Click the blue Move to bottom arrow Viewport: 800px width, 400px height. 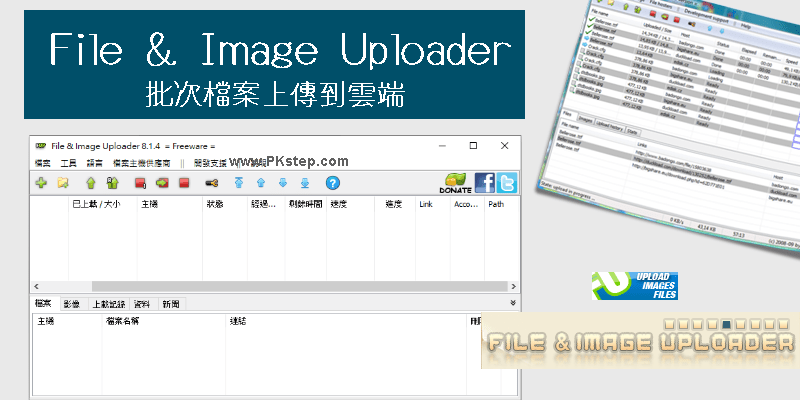[305, 183]
